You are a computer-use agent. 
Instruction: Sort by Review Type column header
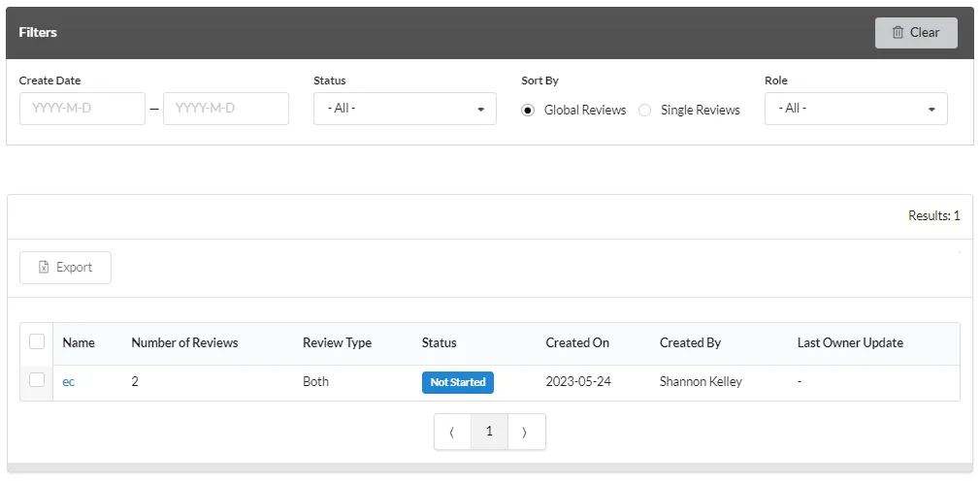coord(337,342)
